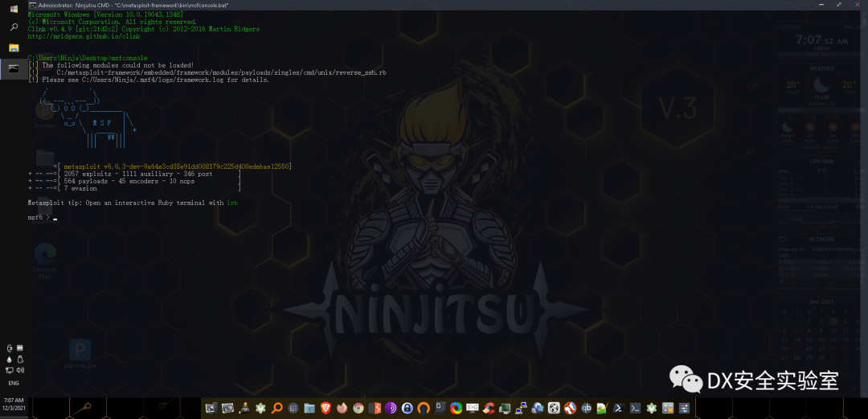Click the mridgers.github.io/clink URL
Image resolution: width=868 pixels, height=419 pixels.
tap(84, 36)
